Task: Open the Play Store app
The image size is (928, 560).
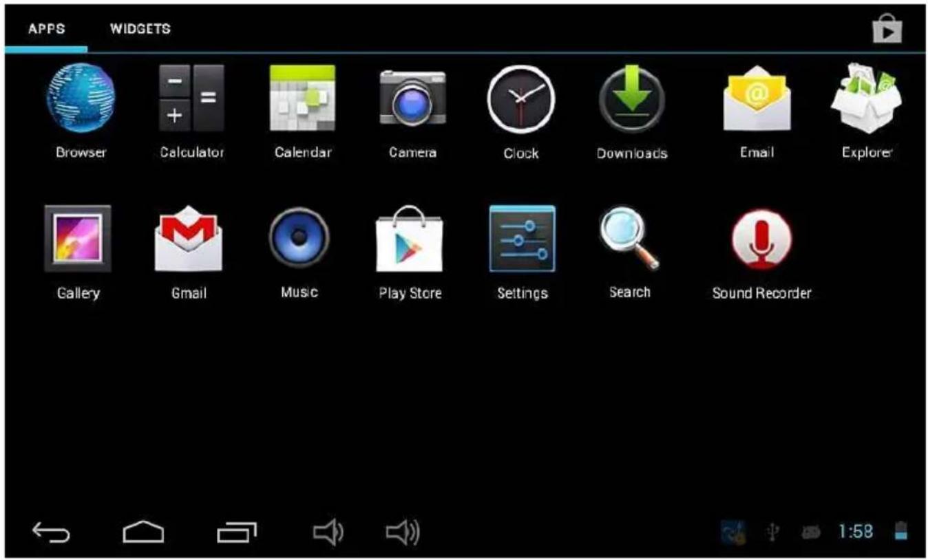Action: click(410, 239)
